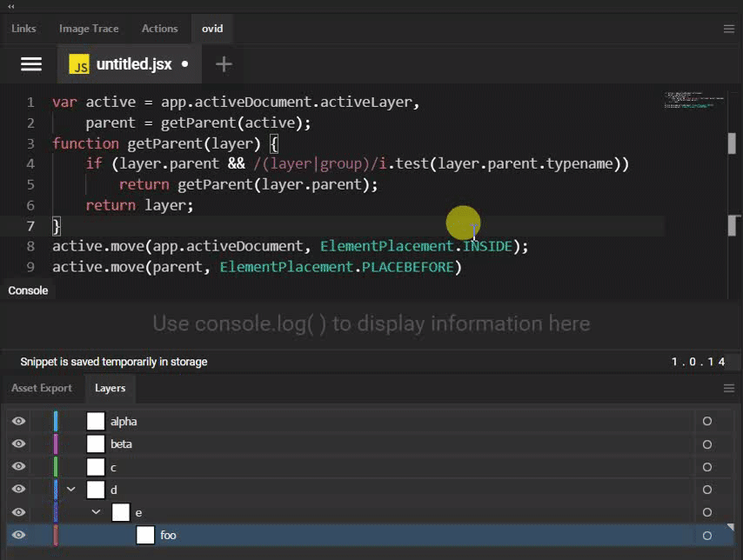Target the alpha layer circle
The width and height of the screenshot is (743, 560).
pyautogui.click(x=707, y=421)
